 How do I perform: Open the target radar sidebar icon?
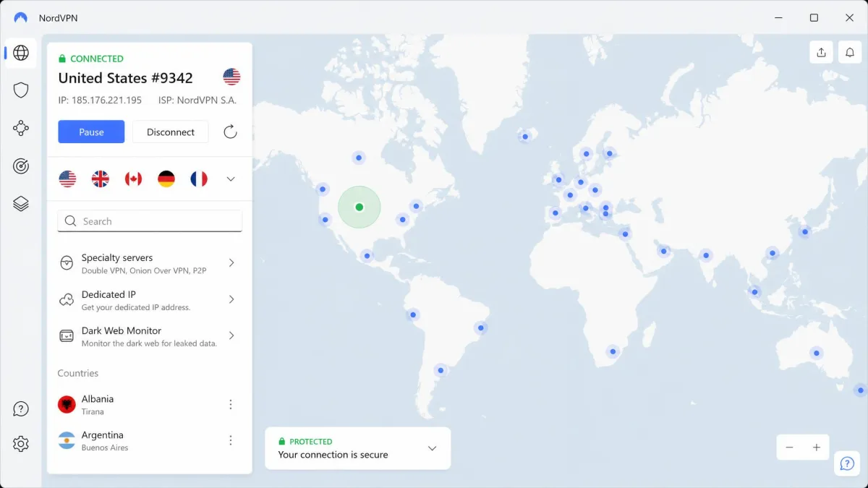coord(21,166)
